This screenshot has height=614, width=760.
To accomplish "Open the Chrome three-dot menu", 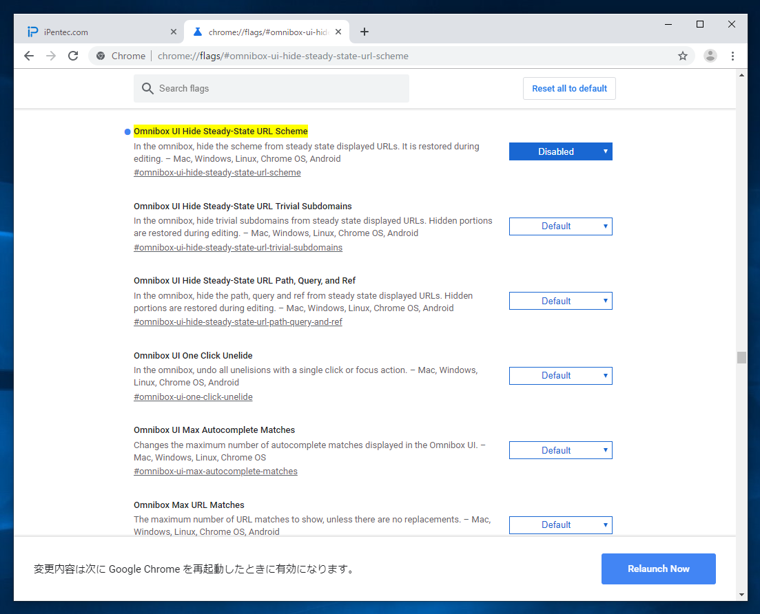I will (x=732, y=56).
